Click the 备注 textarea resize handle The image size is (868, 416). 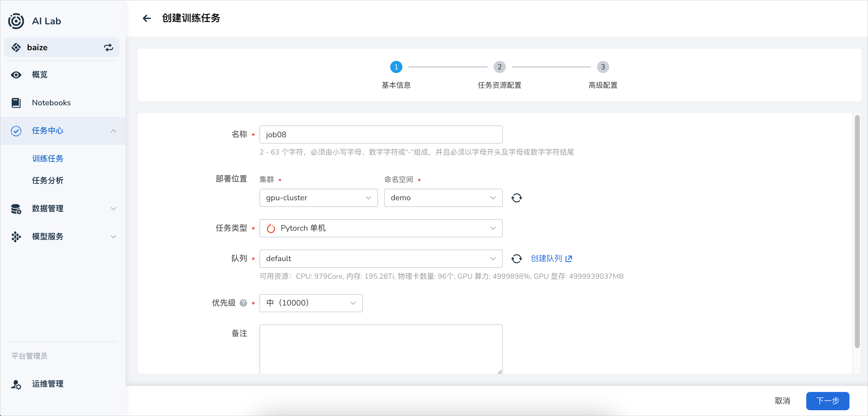click(x=499, y=372)
